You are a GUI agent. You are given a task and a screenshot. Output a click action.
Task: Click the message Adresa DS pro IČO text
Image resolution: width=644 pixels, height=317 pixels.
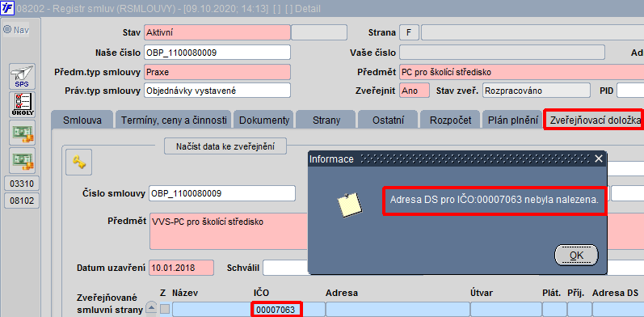pos(495,201)
